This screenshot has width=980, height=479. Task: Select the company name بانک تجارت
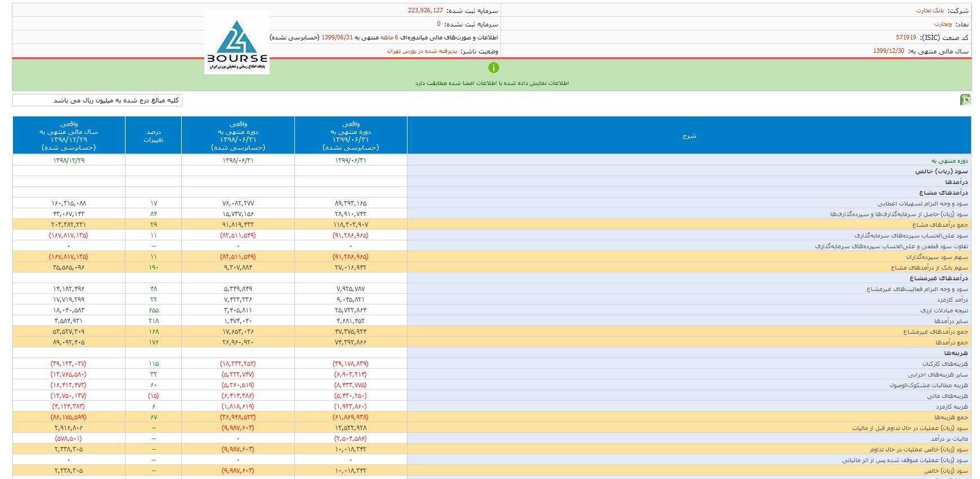[930, 11]
